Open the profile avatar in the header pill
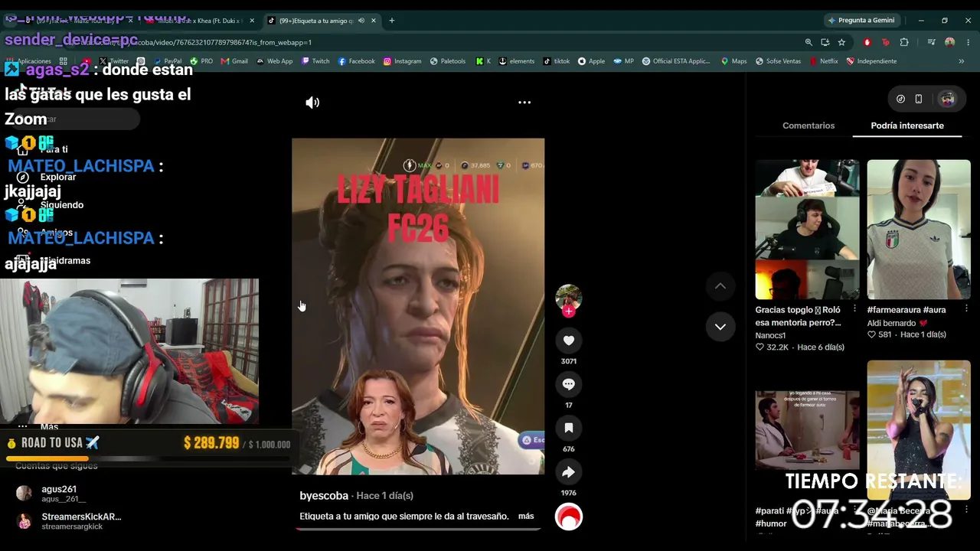 click(x=948, y=99)
